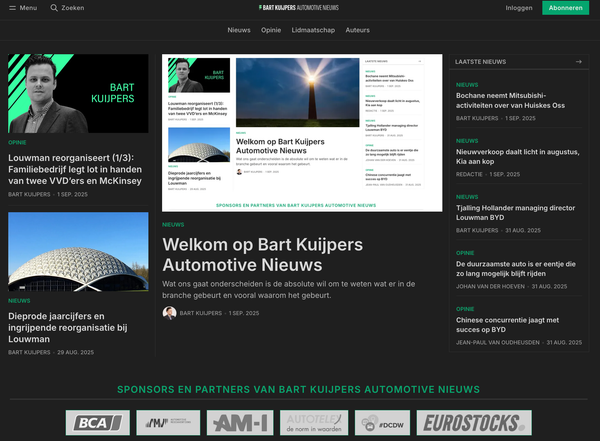The width and height of the screenshot is (600, 441).
Task: Click OPINIE tag above De duurzaamste auto
Action: [465, 253]
